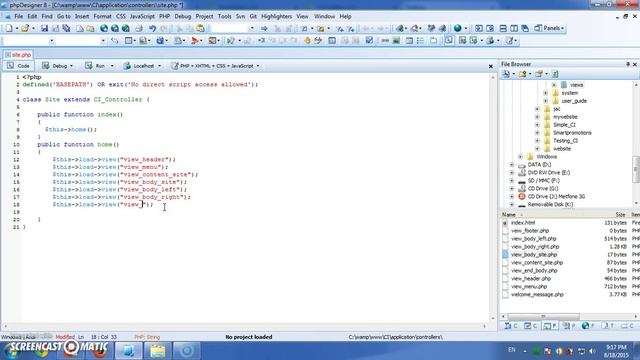
Task: Expand the mywebsite folder
Action: pyautogui.click(x=537, y=117)
